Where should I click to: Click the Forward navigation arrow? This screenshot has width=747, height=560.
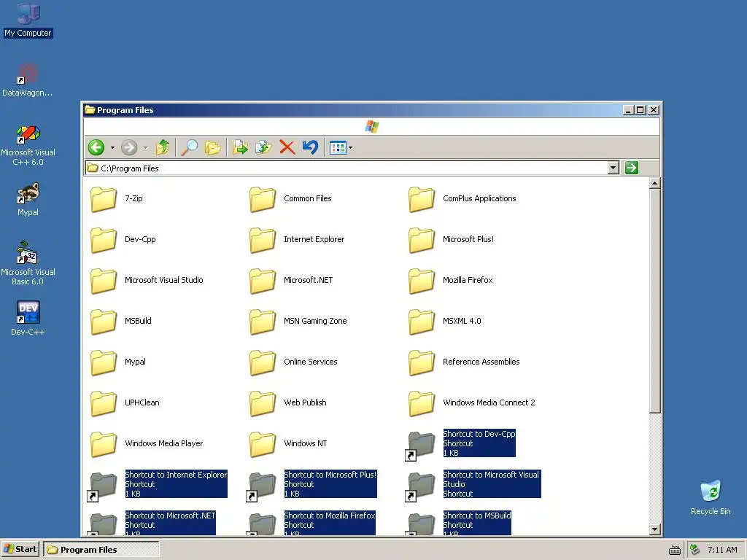pos(129,147)
